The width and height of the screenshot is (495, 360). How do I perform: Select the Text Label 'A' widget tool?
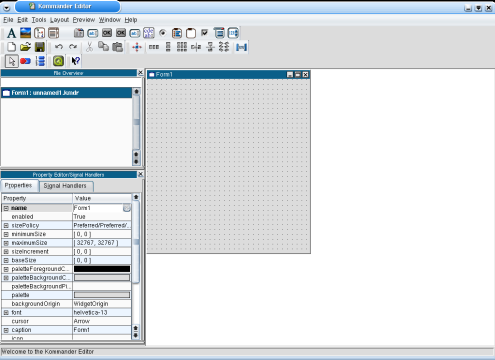pos(11,33)
